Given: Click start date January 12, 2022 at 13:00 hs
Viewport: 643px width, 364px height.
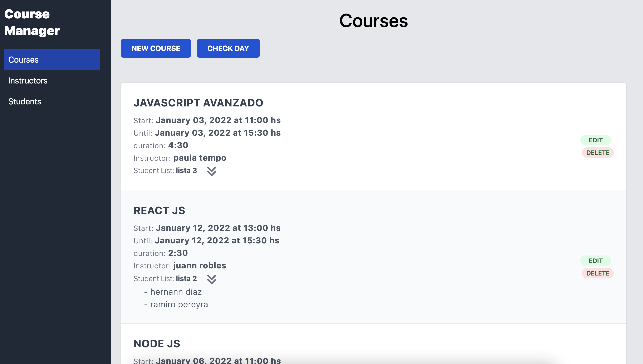Looking at the screenshot, I should [x=218, y=228].
